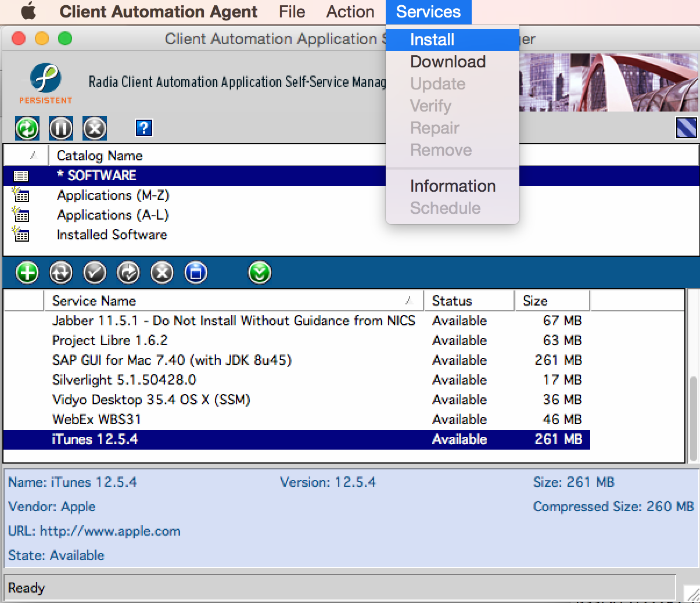The height and width of the screenshot is (603, 700).
Task: Click the green plus Install icon
Action: pyautogui.click(x=27, y=272)
